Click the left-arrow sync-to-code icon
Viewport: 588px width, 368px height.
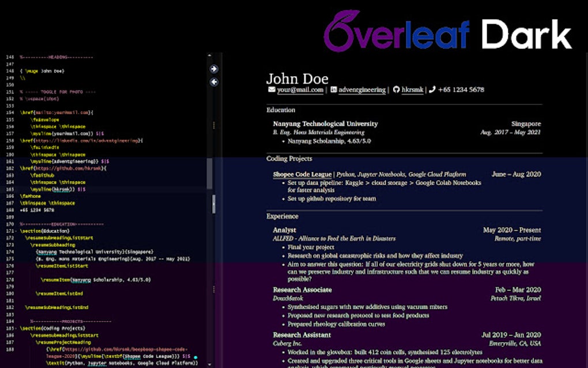point(214,82)
